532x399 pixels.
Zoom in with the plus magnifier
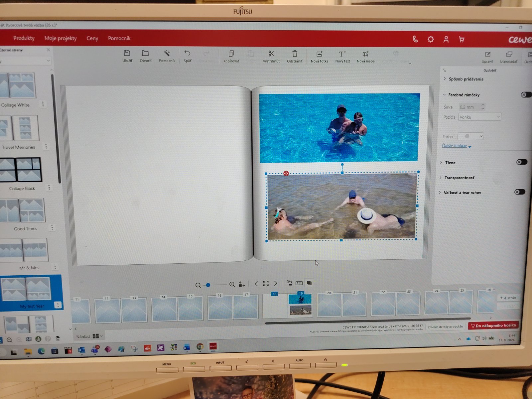[232, 284]
